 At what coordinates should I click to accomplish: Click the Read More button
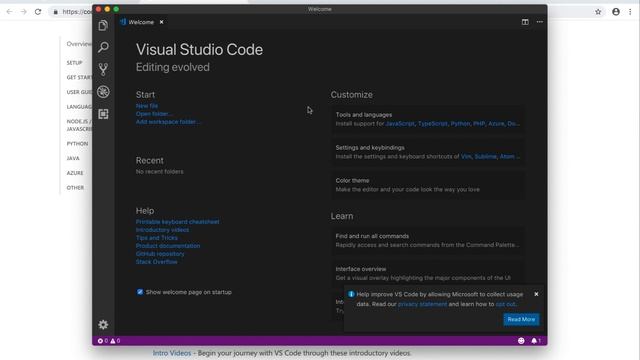pyautogui.click(x=521, y=319)
